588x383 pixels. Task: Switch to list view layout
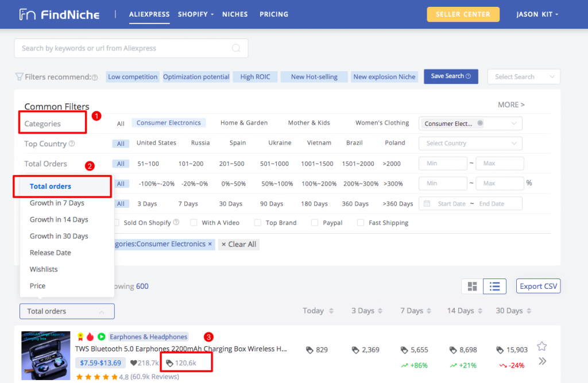point(494,286)
